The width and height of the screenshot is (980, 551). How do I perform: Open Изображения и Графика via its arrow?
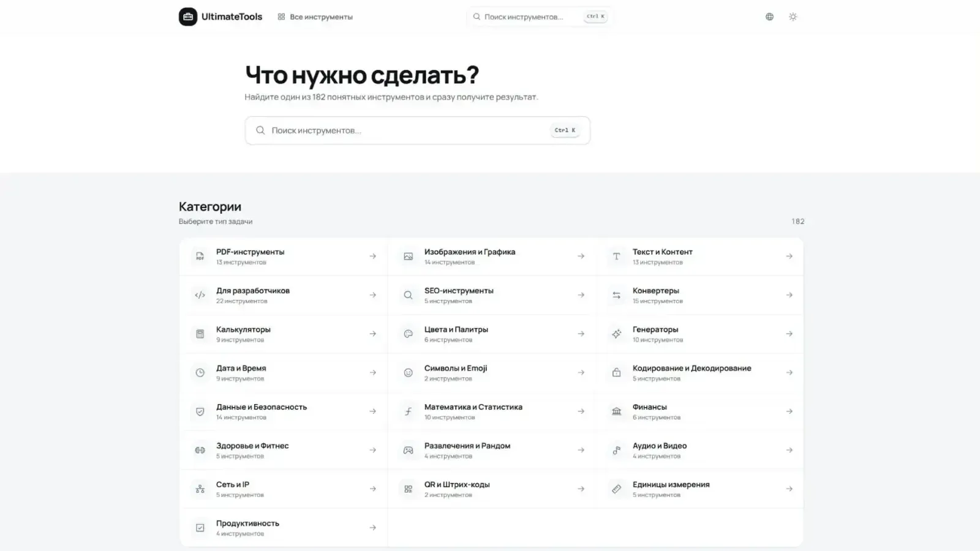[x=581, y=257]
